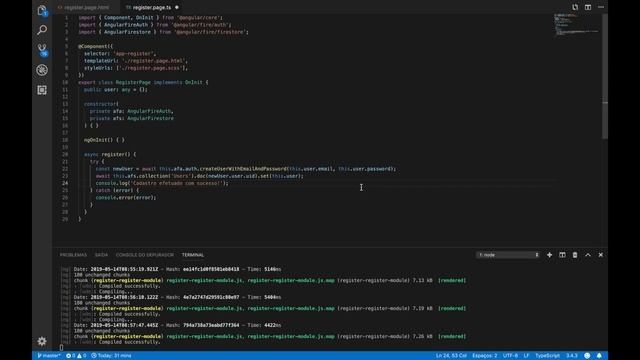This screenshot has width=640, height=360.
Task: Click the Ln 24, Col 53 cursor position indicator
Action: 451,356
